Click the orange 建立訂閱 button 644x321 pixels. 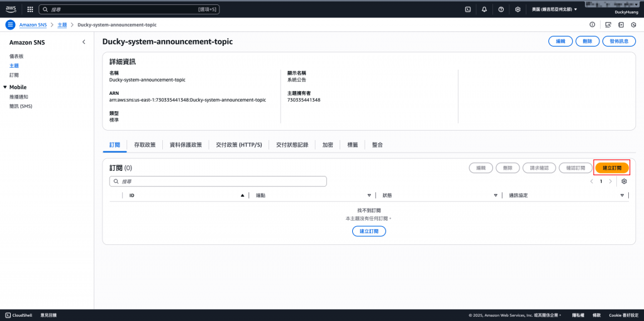[612, 168]
